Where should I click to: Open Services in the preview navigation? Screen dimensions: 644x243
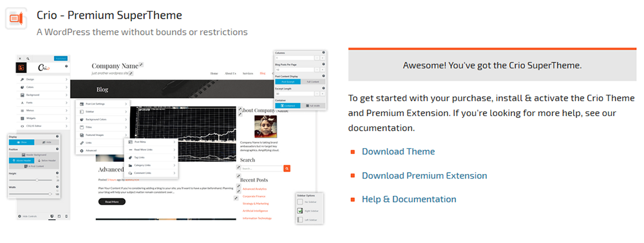pos(248,73)
